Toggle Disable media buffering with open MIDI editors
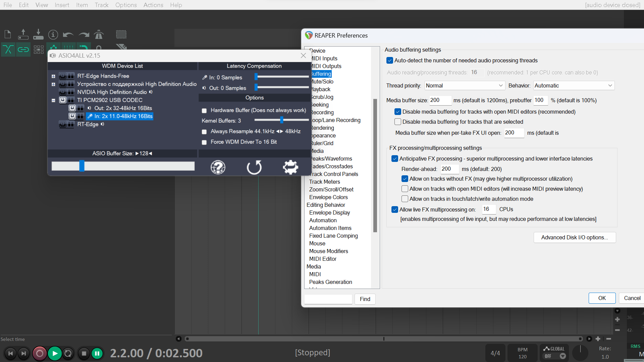 pyautogui.click(x=398, y=112)
